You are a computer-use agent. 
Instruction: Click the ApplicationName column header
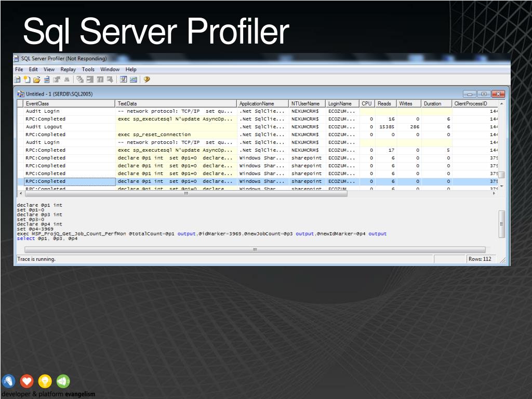tap(262, 103)
